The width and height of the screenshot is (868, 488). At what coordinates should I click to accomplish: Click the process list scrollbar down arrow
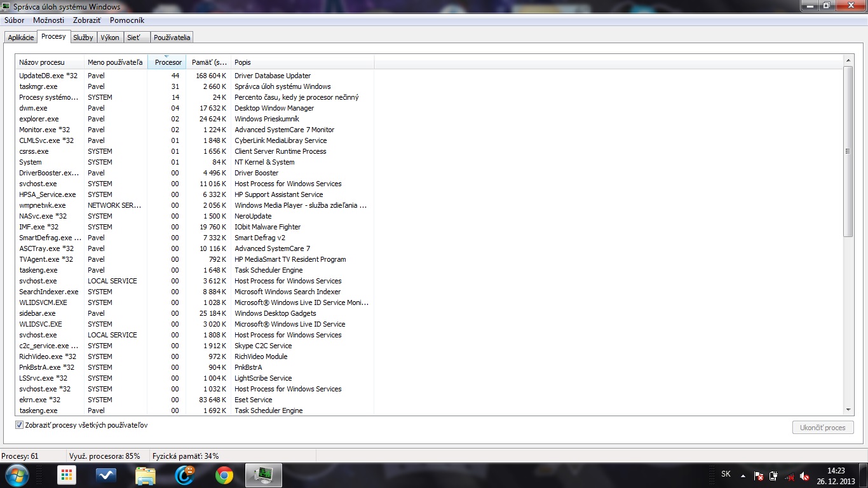(x=848, y=410)
